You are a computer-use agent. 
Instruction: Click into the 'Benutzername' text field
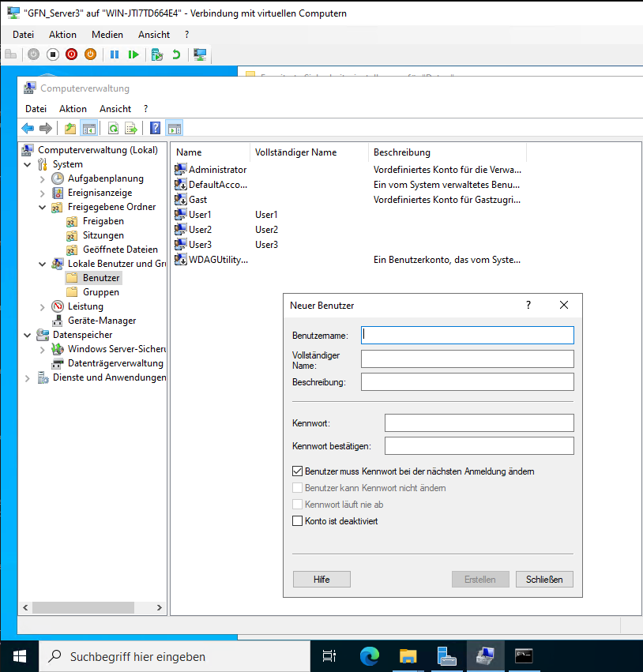[x=467, y=335]
